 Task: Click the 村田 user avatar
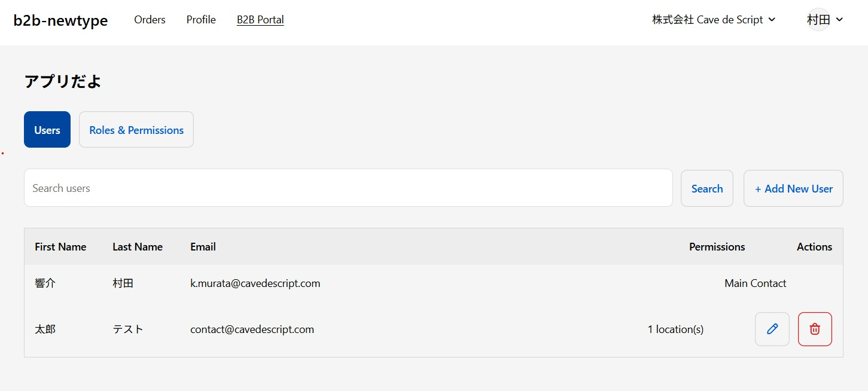point(818,20)
